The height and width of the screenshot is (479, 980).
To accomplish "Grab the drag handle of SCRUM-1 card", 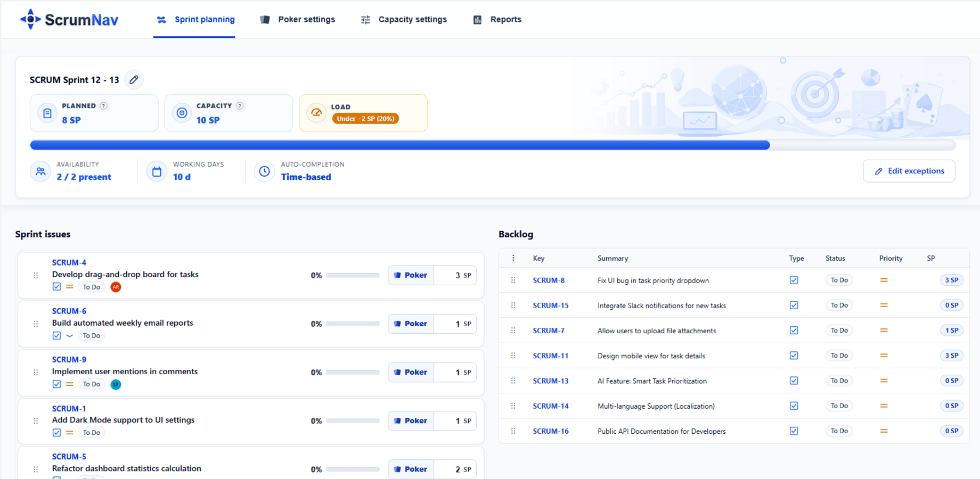I will (36, 421).
